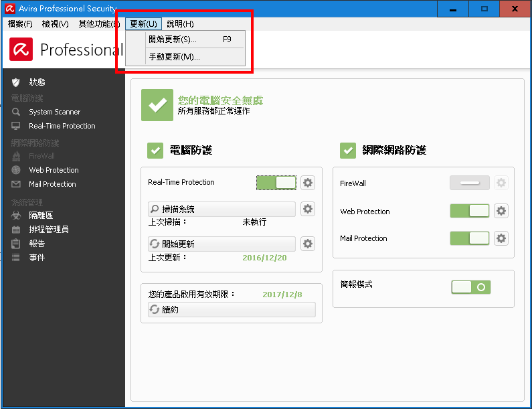The height and width of the screenshot is (409, 532).
Task: Click the 未執行 last scan value
Action: point(254,222)
